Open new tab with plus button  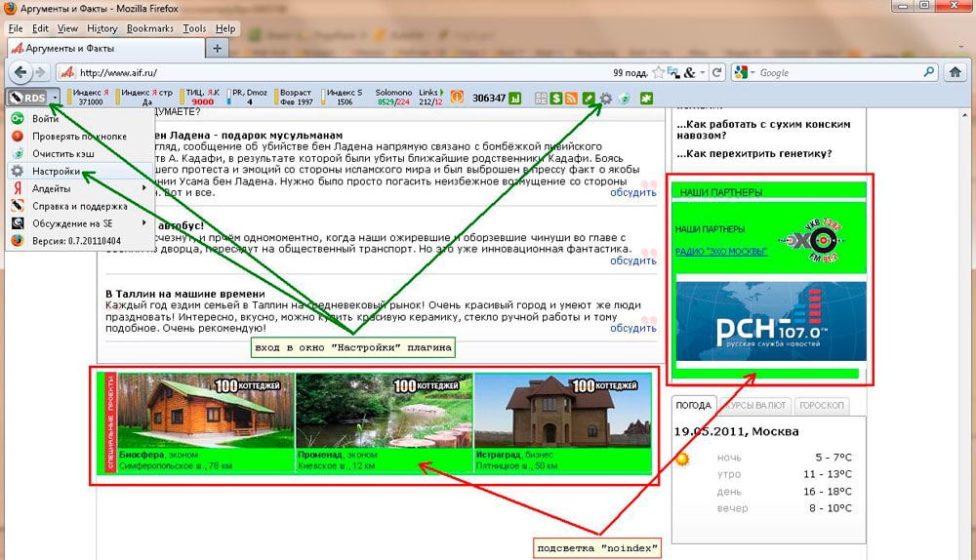click(217, 48)
